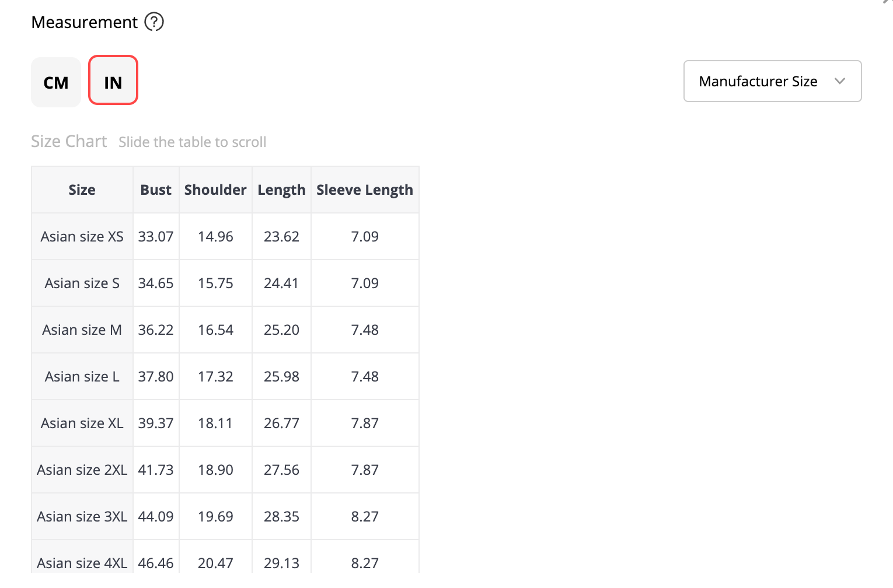
Task: Click the Shoulder column header
Action: [215, 190]
